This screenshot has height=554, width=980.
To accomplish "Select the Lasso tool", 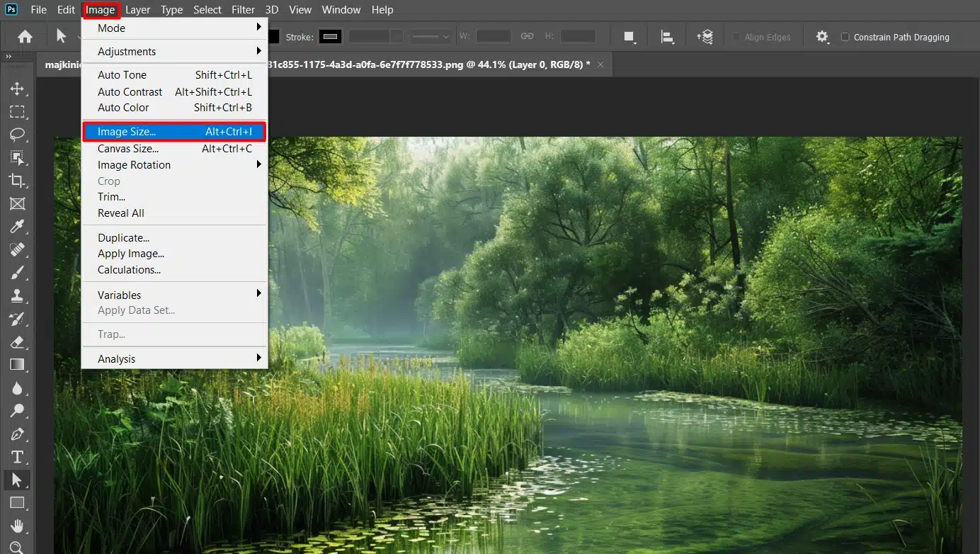I will [x=17, y=135].
